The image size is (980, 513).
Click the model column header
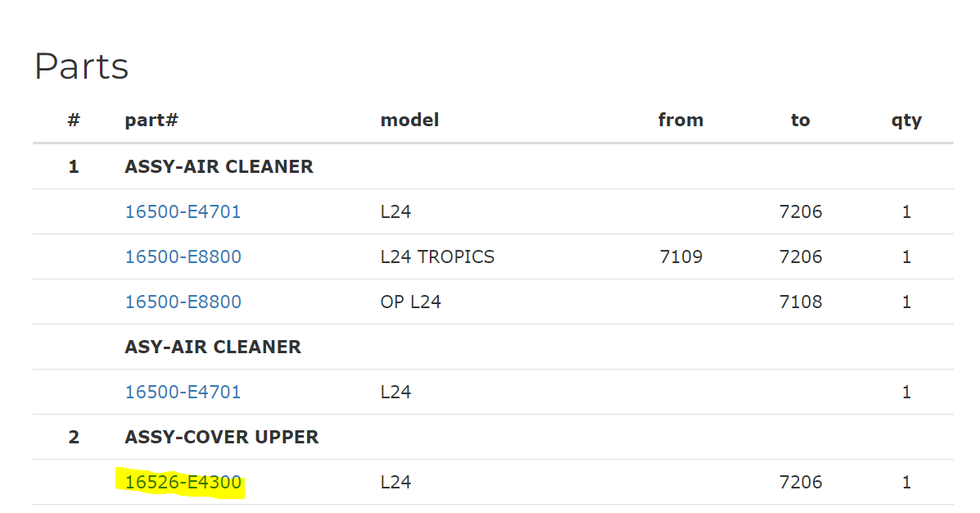click(409, 120)
